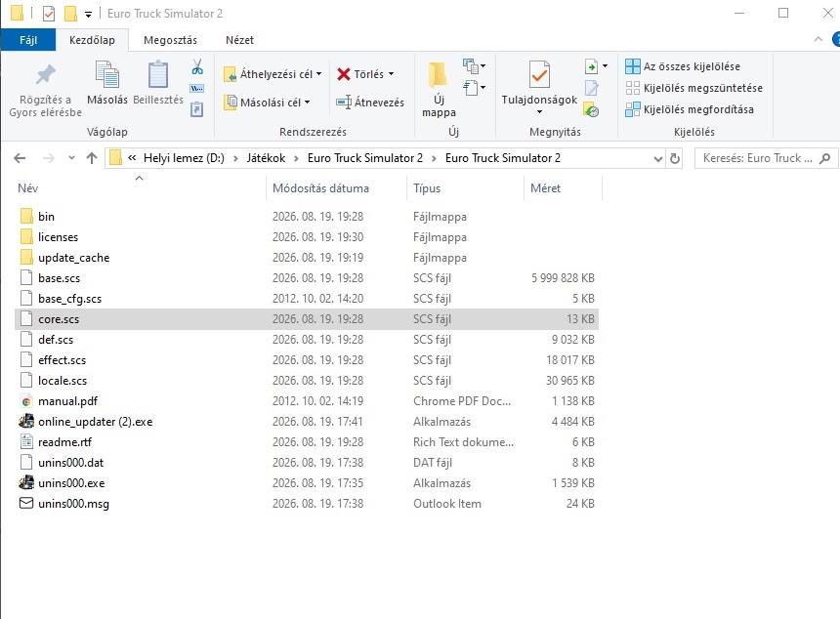Open the new item dropdown icon
This screenshot has width=840, height=619.
(474, 66)
